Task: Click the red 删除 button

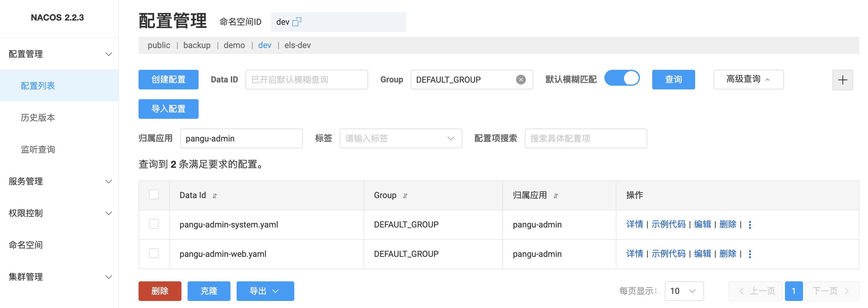Action: [160, 291]
